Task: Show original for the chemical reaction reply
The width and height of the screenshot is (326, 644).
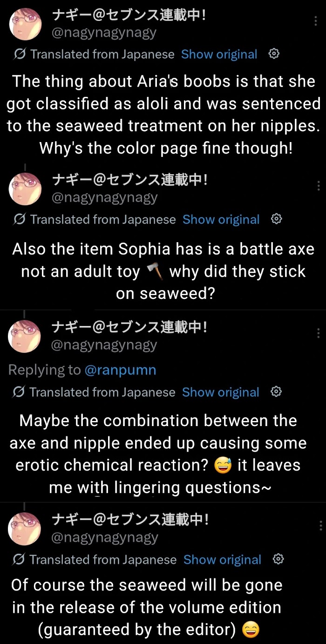Action: pyautogui.click(x=220, y=393)
